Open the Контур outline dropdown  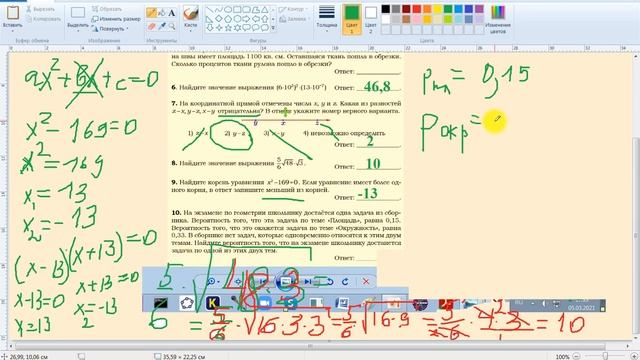coord(294,9)
